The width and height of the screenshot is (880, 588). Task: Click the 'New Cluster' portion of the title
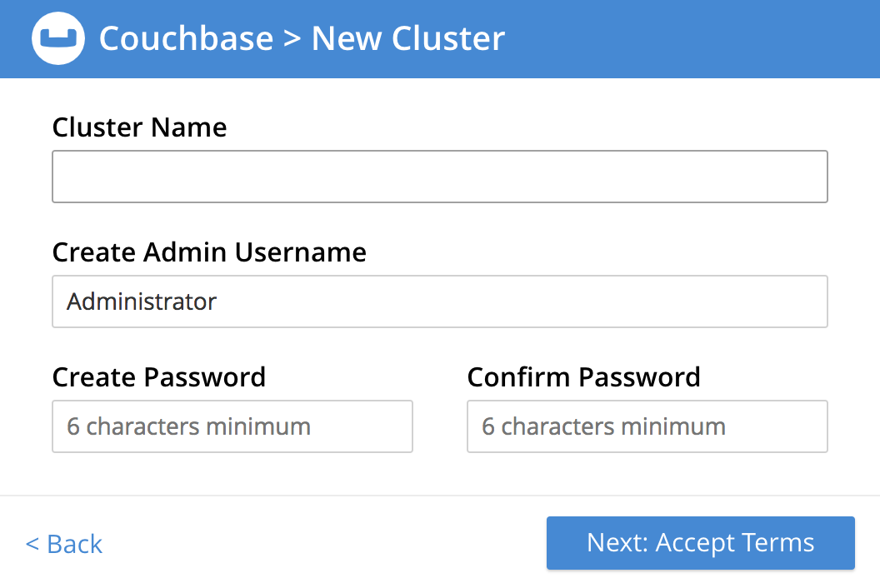point(408,37)
